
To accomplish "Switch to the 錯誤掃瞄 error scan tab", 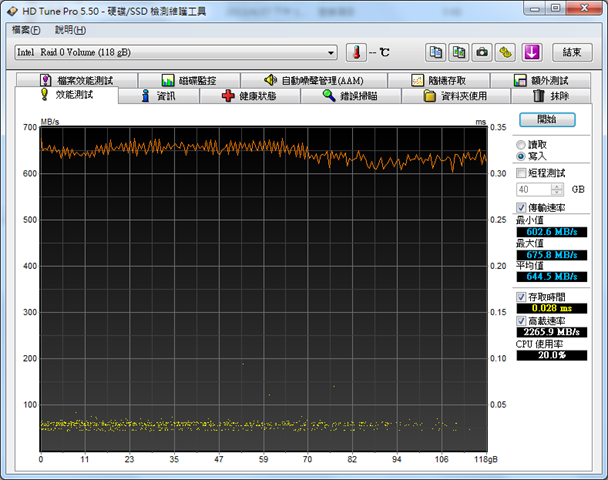I will point(355,96).
